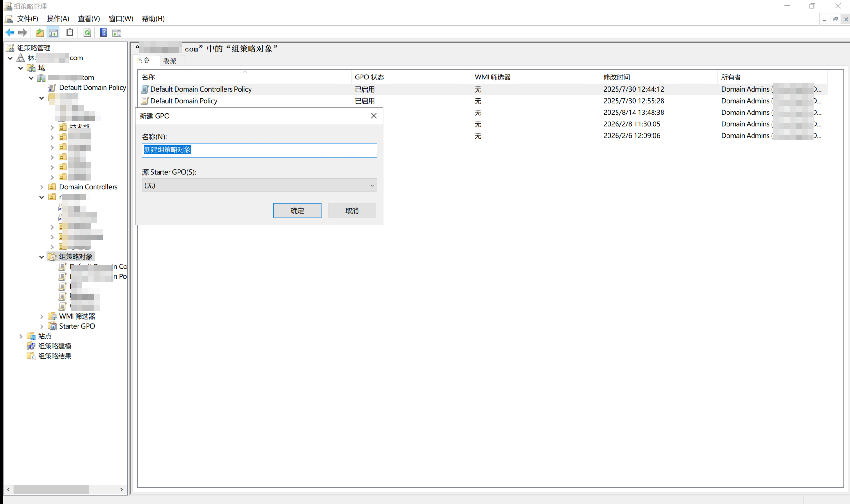This screenshot has height=504, width=850.
Task: Click the tree pane horizontal scrollbar
Action: pos(51,490)
